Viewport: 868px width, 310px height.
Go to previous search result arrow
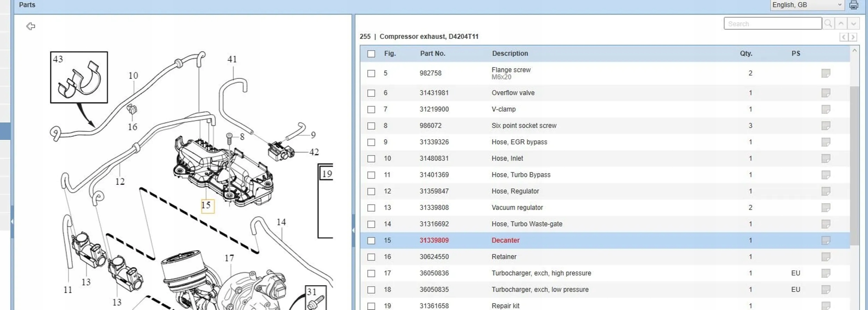click(x=841, y=24)
